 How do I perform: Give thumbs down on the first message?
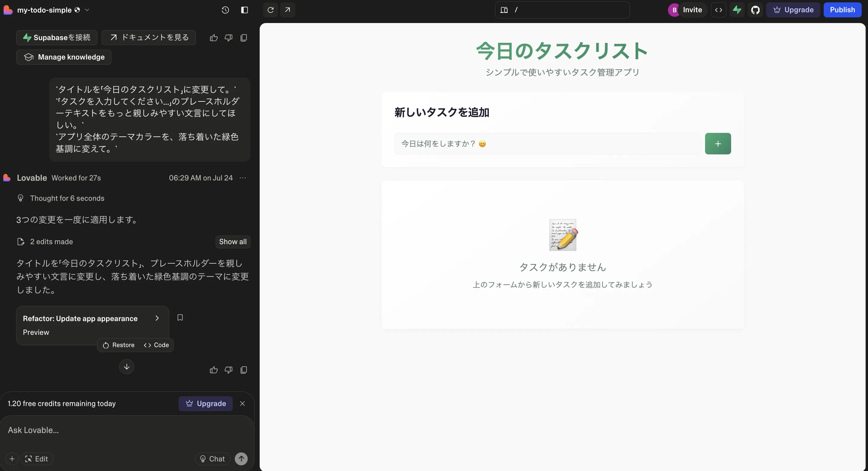[229, 38]
